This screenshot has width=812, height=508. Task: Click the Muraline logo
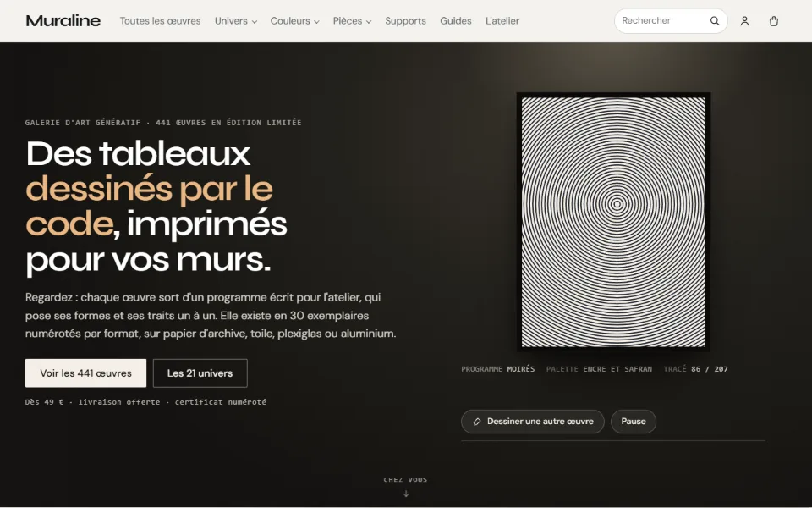click(x=63, y=20)
